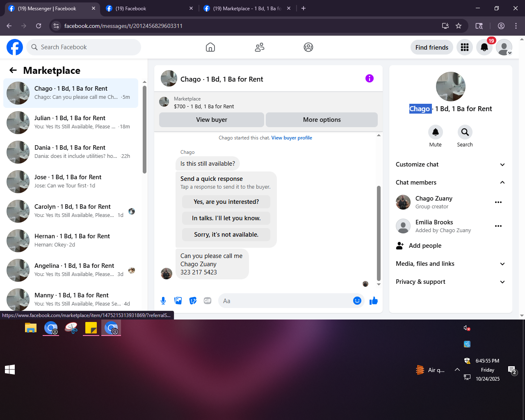Open the Snipping Tool taskbar icon
Viewport: 525px width, 420px height.
pyautogui.click(x=71, y=328)
